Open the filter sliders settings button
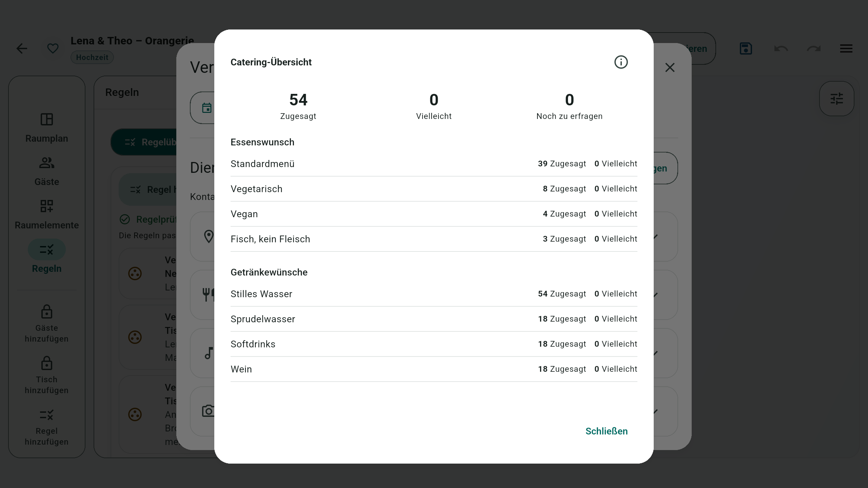The height and width of the screenshot is (488, 868). pyautogui.click(x=836, y=99)
